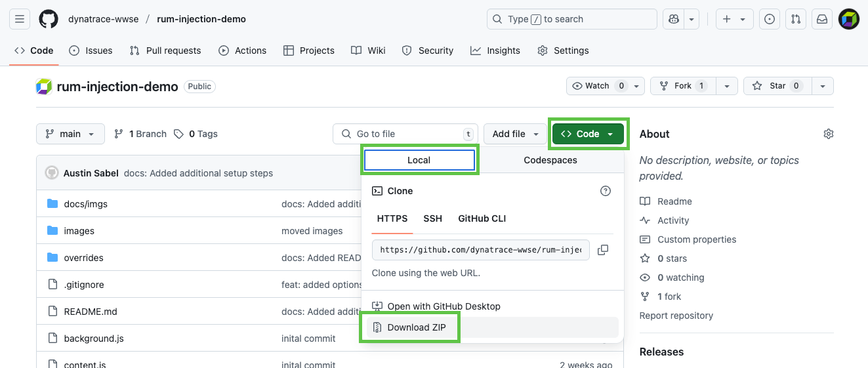Open the Custom properties link
Screen dimensions: 868x368
coord(688,239)
